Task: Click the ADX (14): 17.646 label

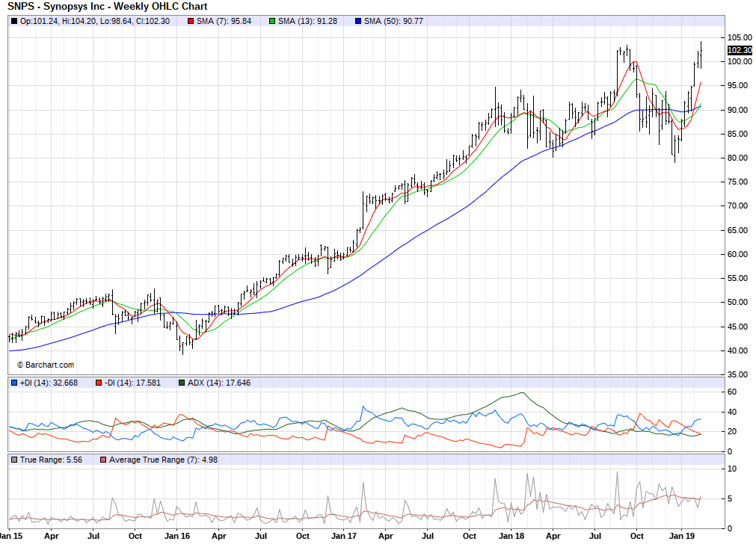Action: pyautogui.click(x=219, y=383)
